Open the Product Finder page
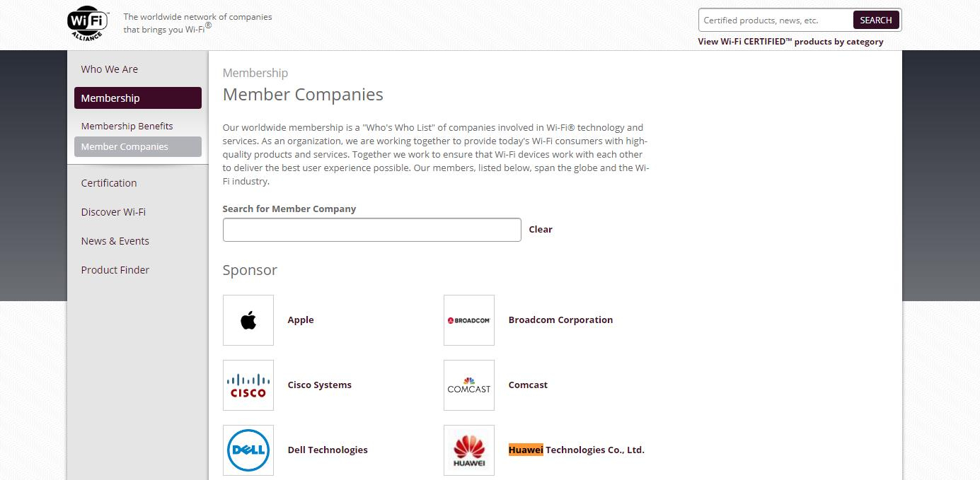Image resolution: width=980 pixels, height=480 pixels. 115,270
